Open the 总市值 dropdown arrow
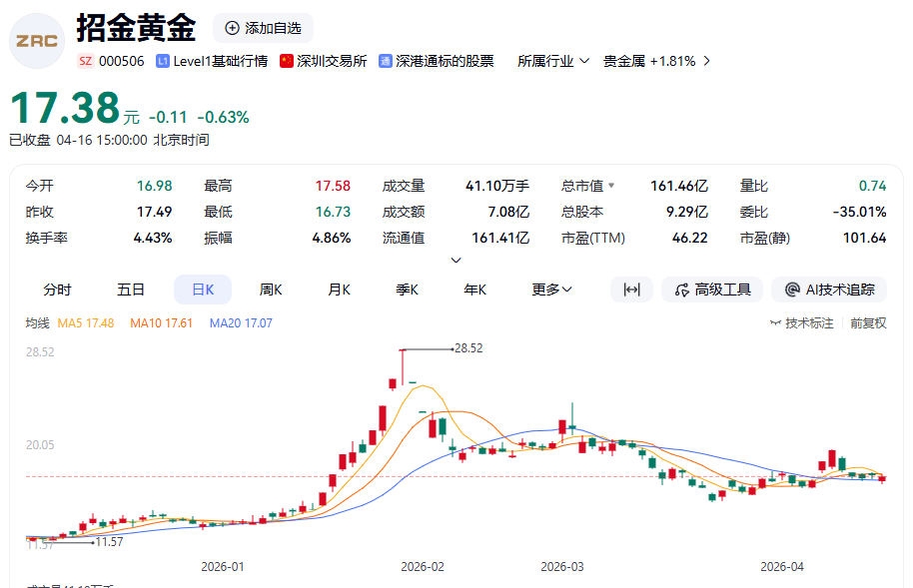The width and height of the screenshot is (913, 588). [611, 186]
